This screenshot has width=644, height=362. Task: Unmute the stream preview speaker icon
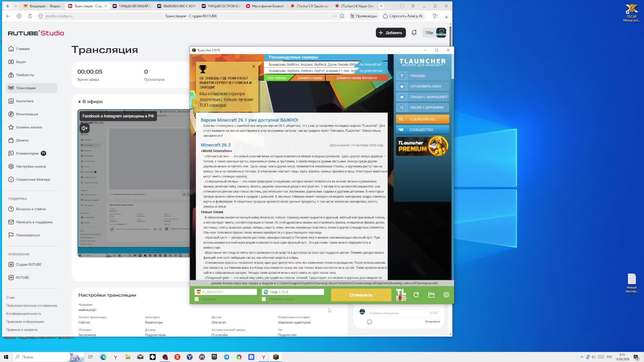pos(85,128)
